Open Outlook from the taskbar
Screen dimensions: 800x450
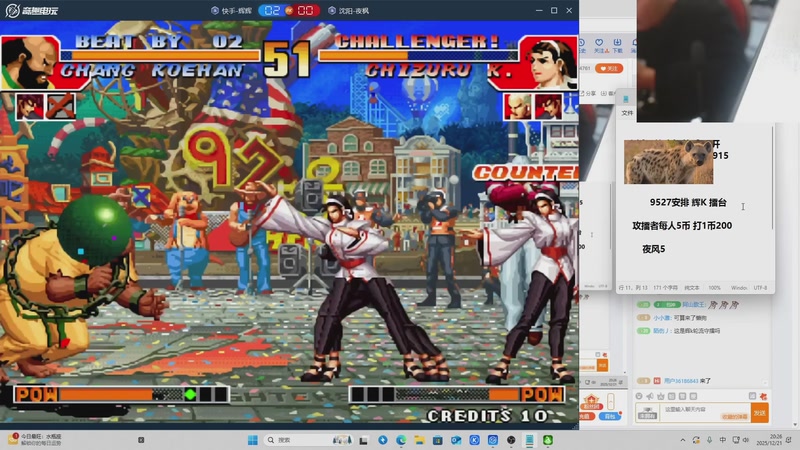click(456, 440)
